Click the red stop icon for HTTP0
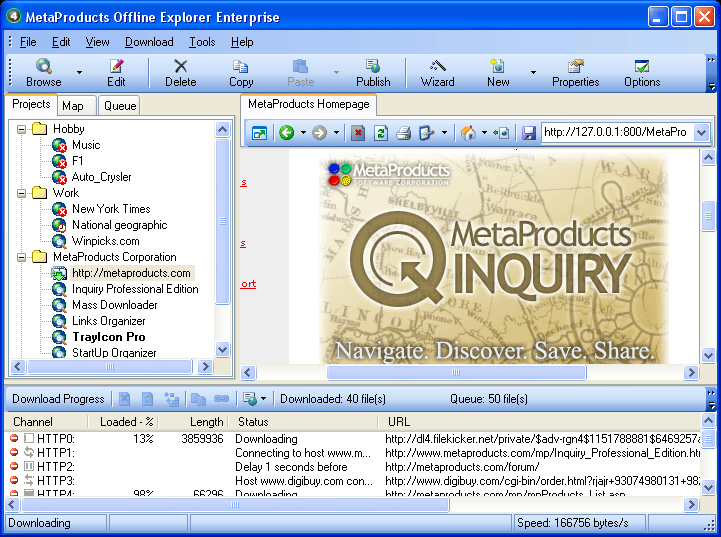 pyautogui.click(x=14, y=439)
